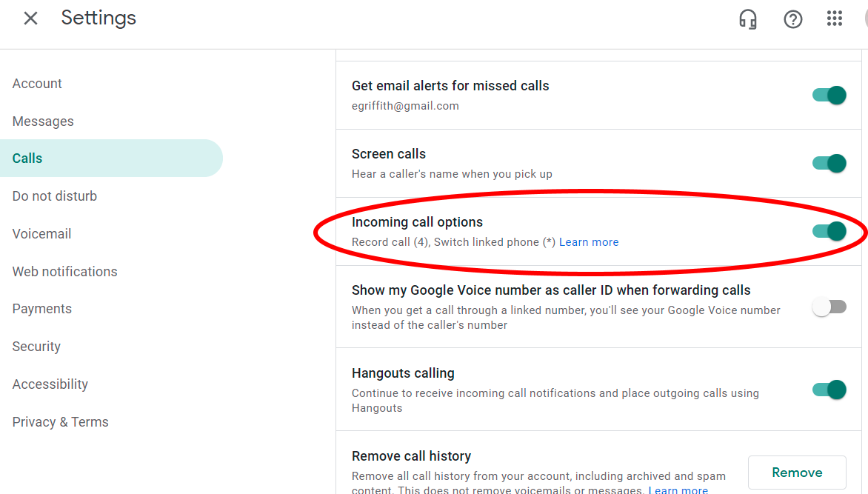Click the 'Remove call history' heading
Image resolution: width=868 pixels, height=494 pixels.
[411, 456]
